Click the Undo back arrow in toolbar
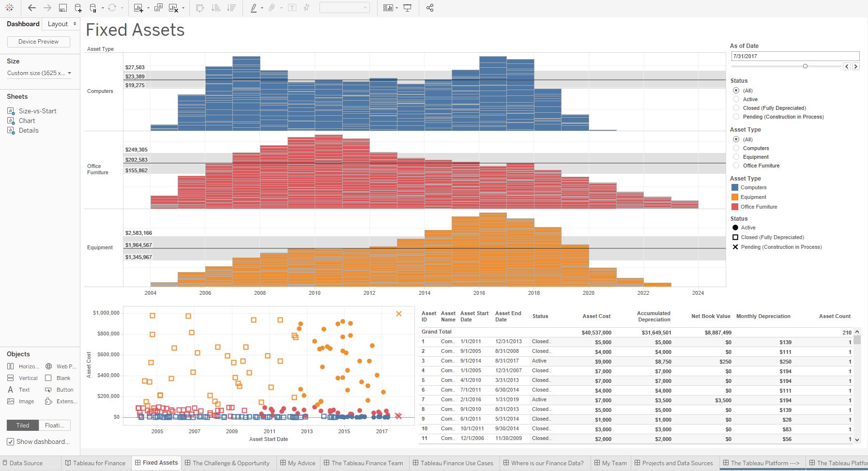Viewport: 868px width, 471px height. point(32,8)
